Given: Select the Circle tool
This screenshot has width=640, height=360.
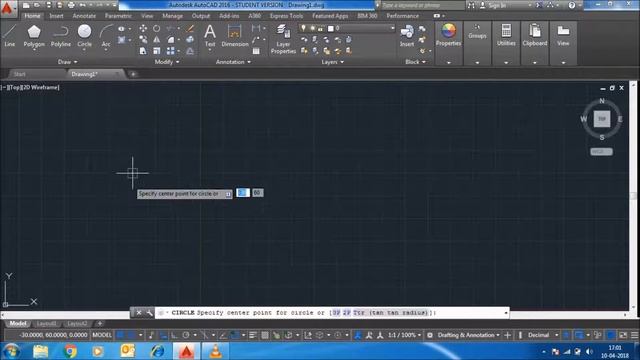Looking at the screenshot, I should pos(84,36).
